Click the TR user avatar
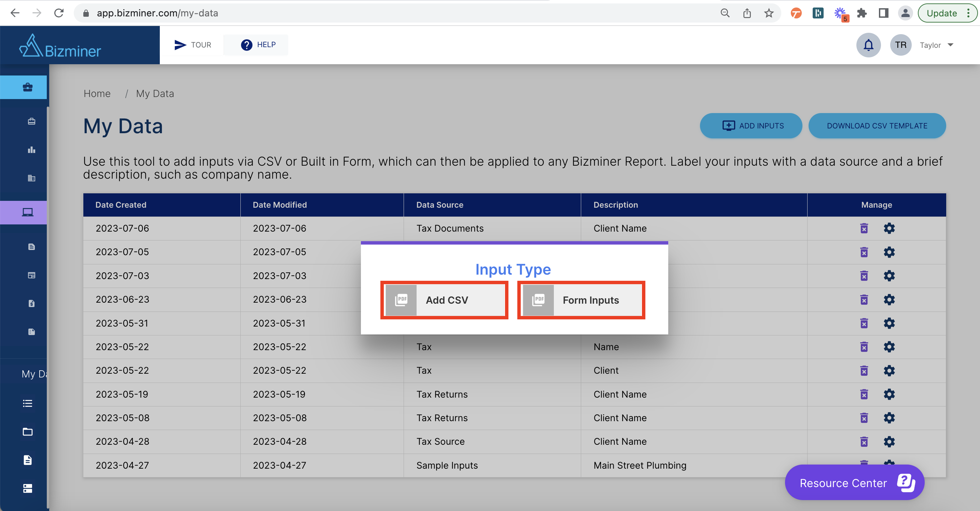 (x=900, y=45)
